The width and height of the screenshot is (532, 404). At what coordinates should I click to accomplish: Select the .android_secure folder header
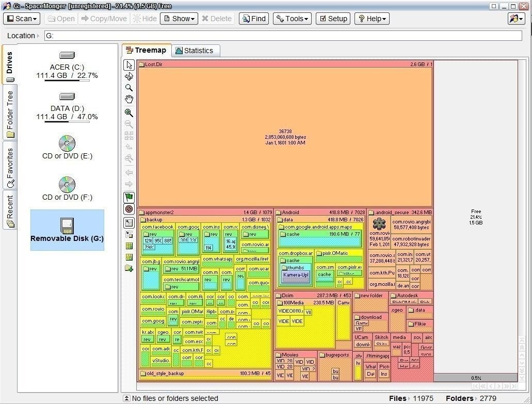400,213
